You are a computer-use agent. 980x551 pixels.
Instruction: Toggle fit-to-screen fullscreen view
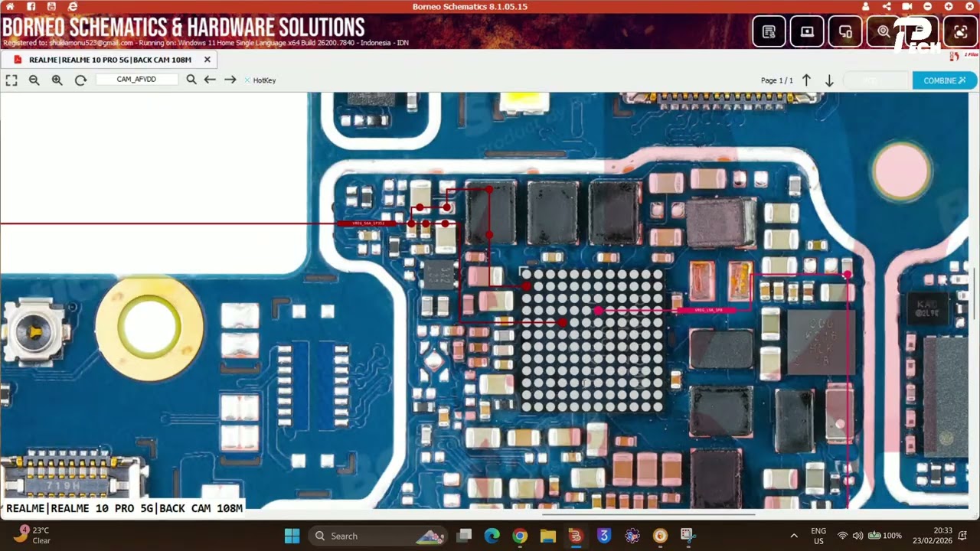pos(11,80)
